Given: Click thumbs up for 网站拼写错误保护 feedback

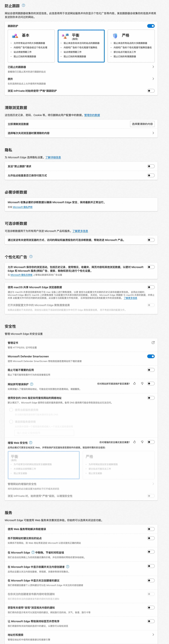Looking at the screenshot, I should click(x=135, y=384).
